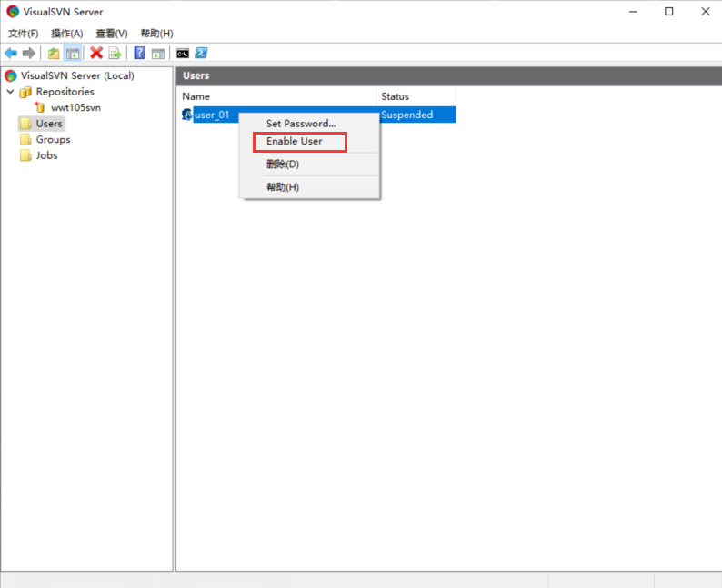Click the red X Delete toolbar icon
This screenshot has width=722, height=588.
point(96,53)
